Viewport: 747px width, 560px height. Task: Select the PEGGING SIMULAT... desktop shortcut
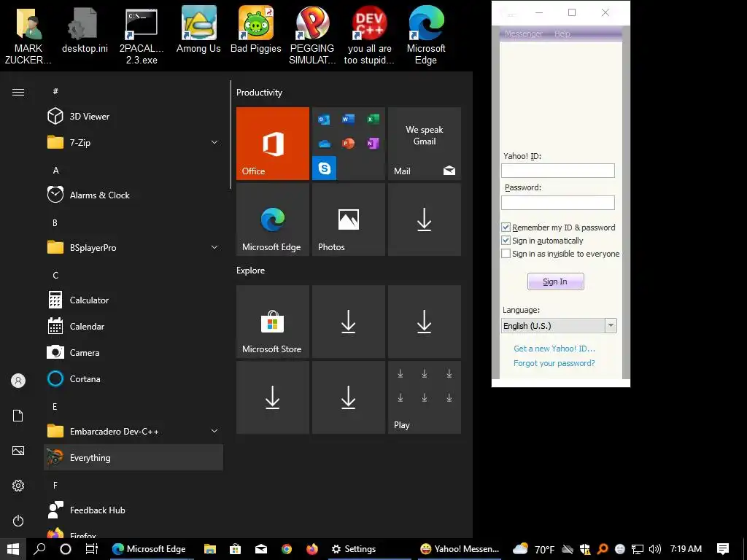tap(312, 36)
